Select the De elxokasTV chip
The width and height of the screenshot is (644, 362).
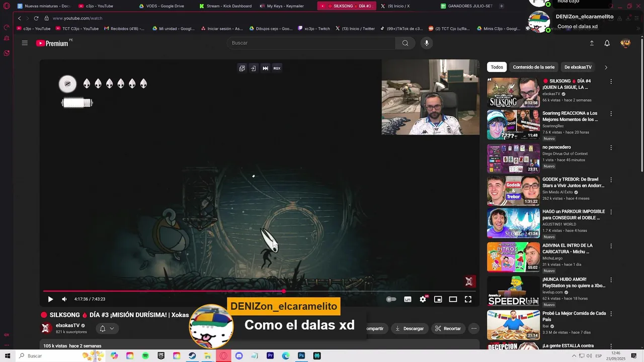click(578, 67)
